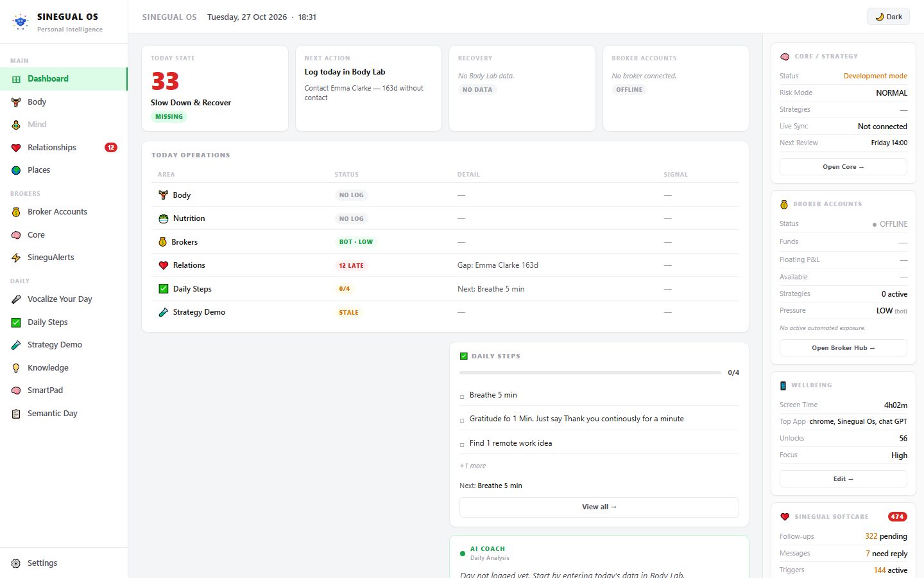Click the Today State score 33
The width and height of the screenshot is (924, 578).
point(165,81)
